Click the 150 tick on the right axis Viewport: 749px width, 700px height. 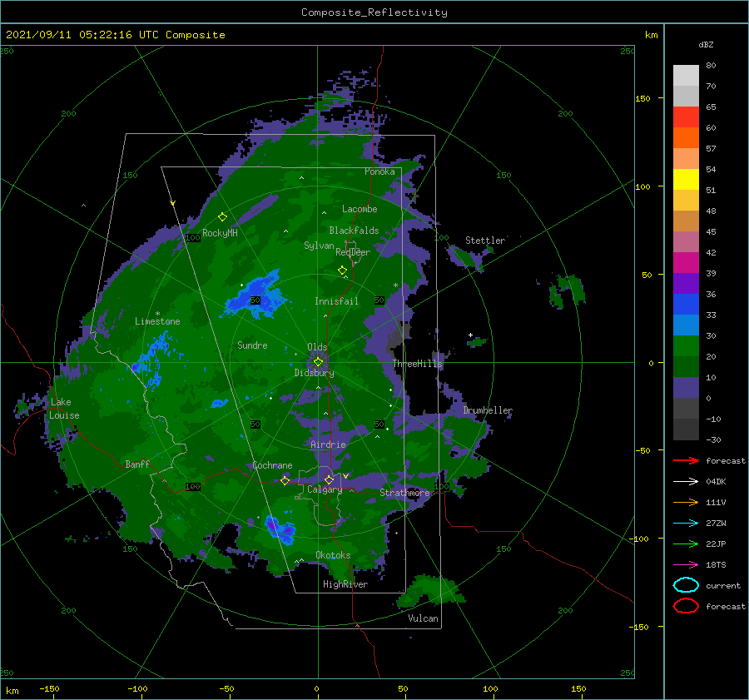(643, 98)
